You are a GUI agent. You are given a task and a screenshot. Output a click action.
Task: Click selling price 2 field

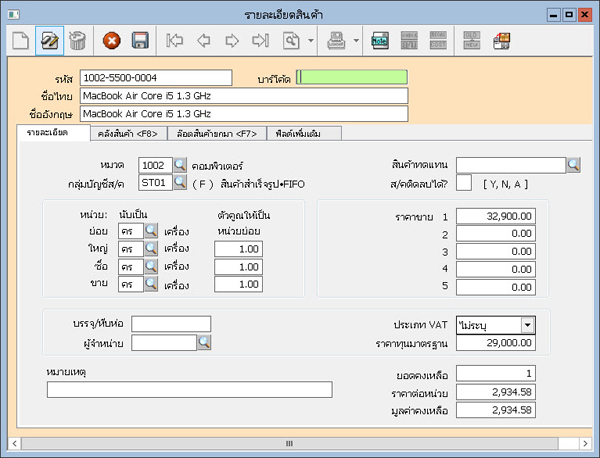click(x=496, y=233)
